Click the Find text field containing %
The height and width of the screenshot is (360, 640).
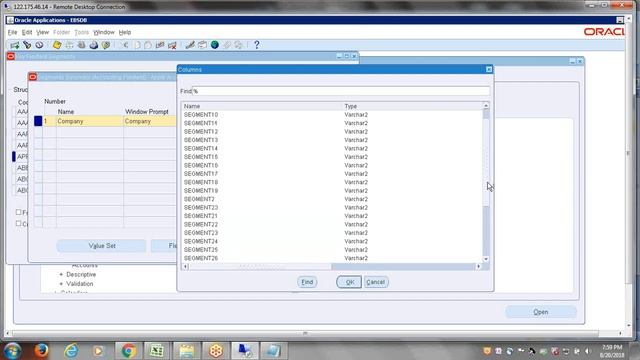(341, 91)
